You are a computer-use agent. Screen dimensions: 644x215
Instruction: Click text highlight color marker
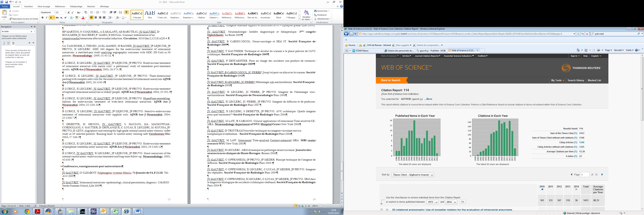(x=77, y=18)
